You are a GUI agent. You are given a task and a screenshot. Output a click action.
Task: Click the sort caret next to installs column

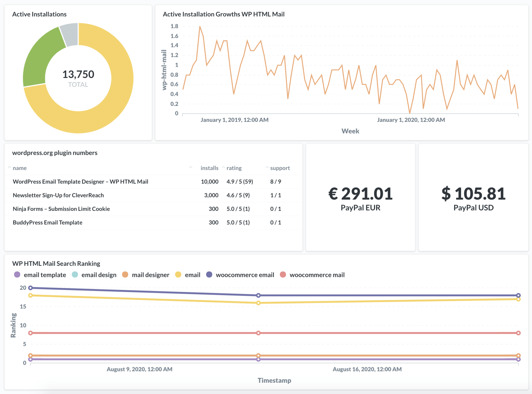point(191,167)
